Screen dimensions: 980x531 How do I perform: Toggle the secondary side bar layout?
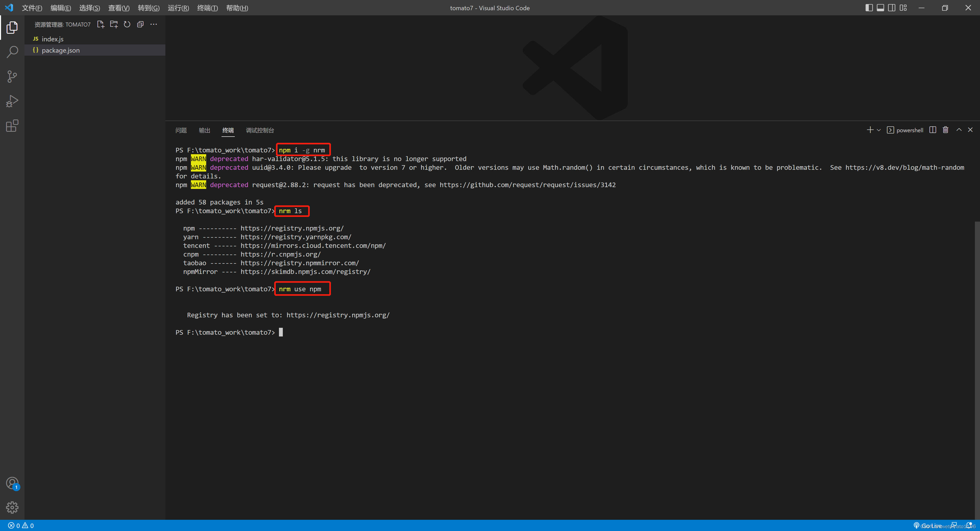pyautogui.click(x=892, y=8)
